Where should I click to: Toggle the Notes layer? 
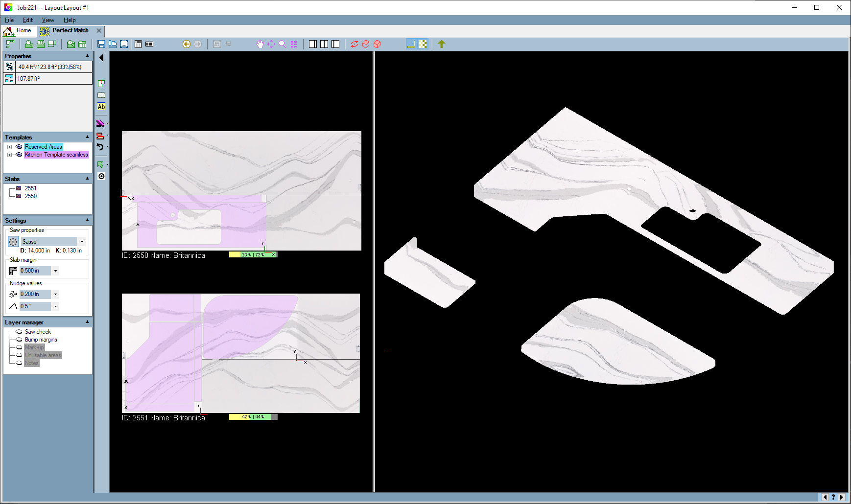(19, 363)
